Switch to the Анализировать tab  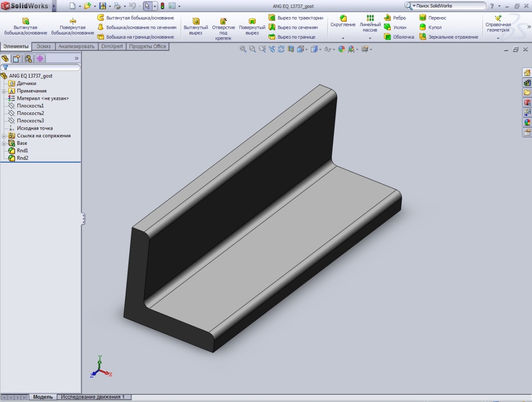pos(76,46)
